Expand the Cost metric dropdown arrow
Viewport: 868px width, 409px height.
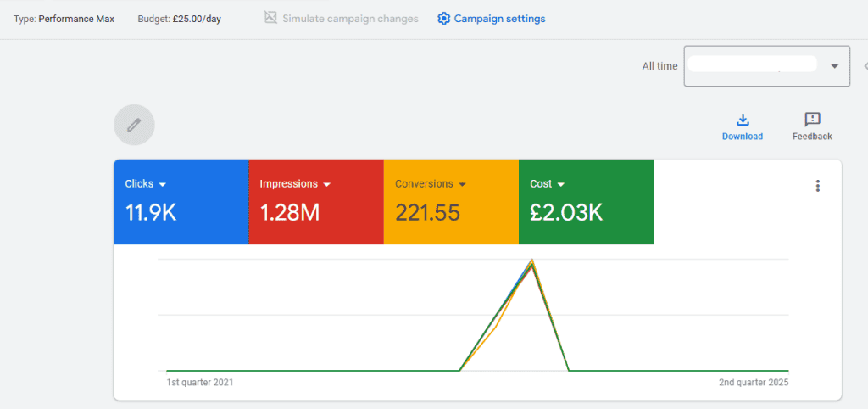(x=560, y=184)
